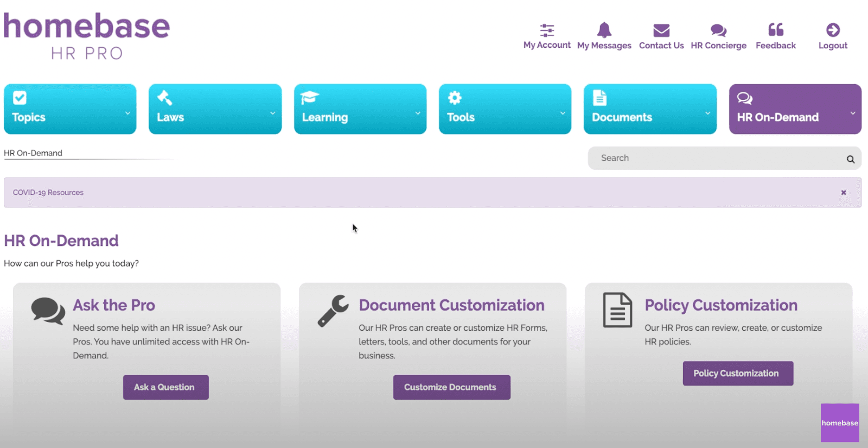Open the COVID-19 Resources link
This screenshot has width=868, height=448.
pyautogui.click(x=48, y=192)
